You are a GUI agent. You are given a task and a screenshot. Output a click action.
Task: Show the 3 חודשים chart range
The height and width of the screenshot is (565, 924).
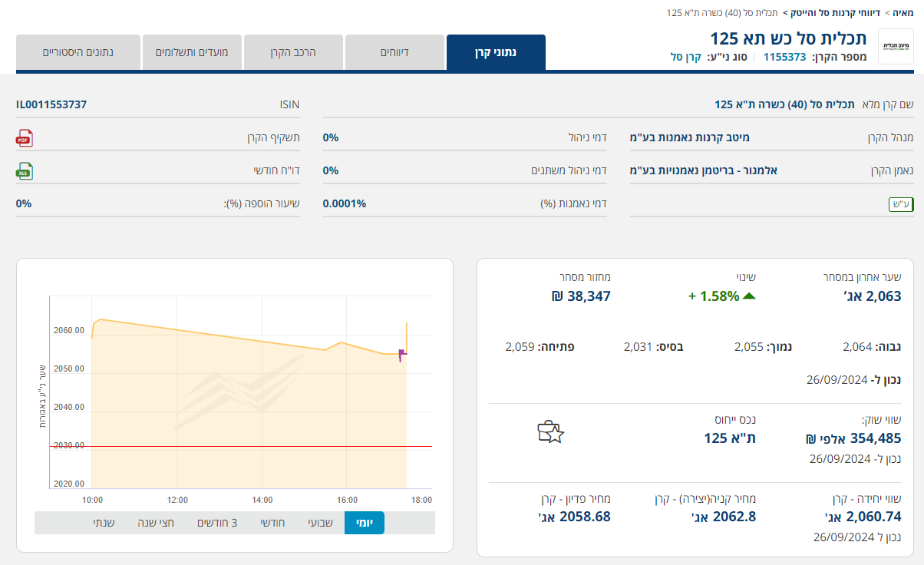[x=217, y=523]
